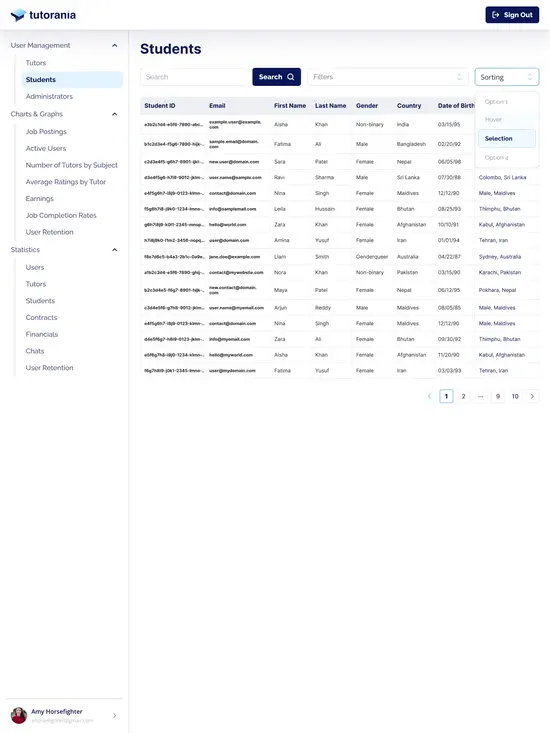The height and width of the screenshot is (733, 550).
Task: Click first name Arjun
Action: (280, 308)
